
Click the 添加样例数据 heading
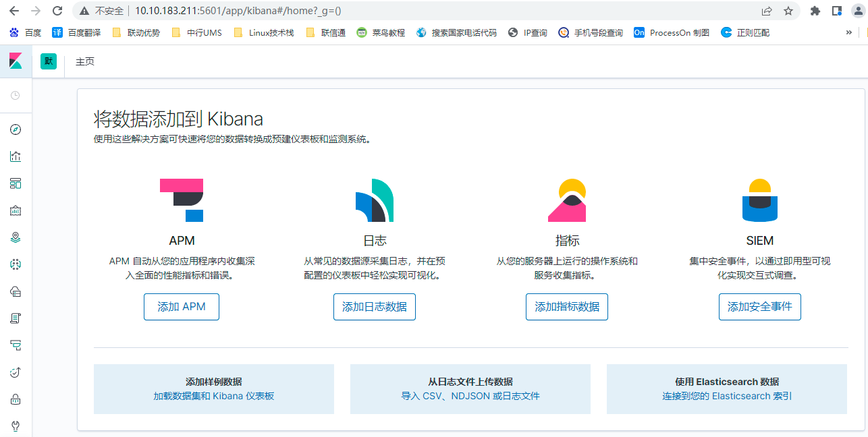tap(214, 382)
